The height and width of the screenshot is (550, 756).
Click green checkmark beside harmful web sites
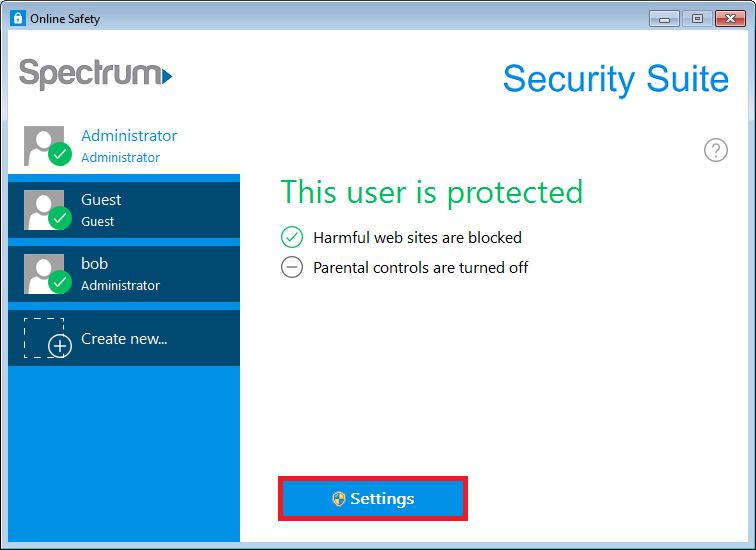[292, 237]
